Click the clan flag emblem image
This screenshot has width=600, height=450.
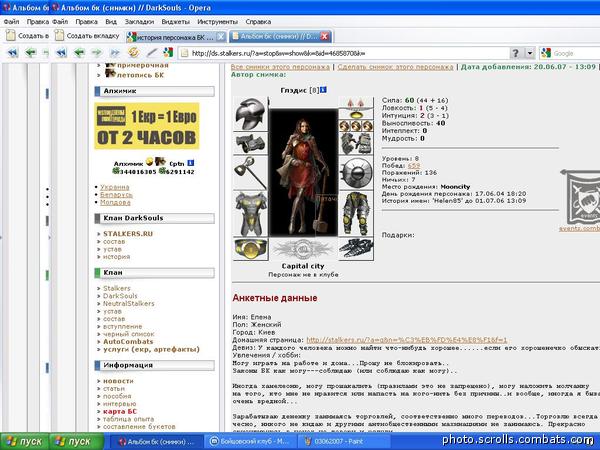tap(582, 197)
